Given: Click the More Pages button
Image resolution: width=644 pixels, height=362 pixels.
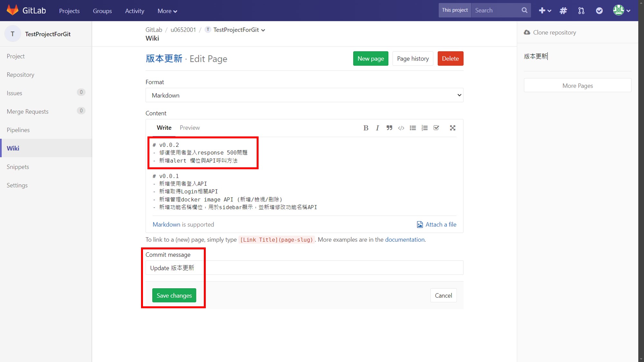Looking at the screenshot, I should coord(577,86).
